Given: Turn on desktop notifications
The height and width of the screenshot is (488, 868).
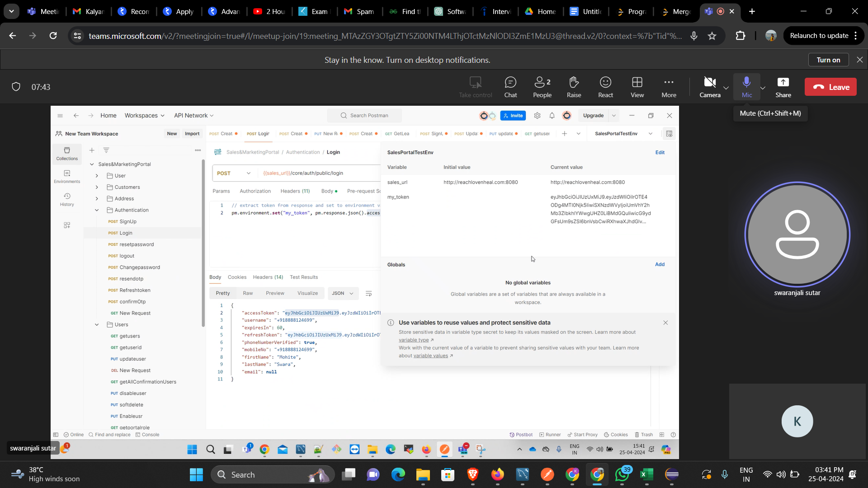Looking at the screenshot, I should 828,60.
